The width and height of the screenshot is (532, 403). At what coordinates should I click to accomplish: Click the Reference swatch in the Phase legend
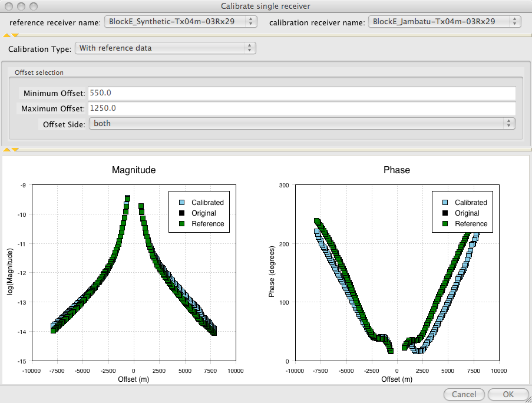point(445,223)
